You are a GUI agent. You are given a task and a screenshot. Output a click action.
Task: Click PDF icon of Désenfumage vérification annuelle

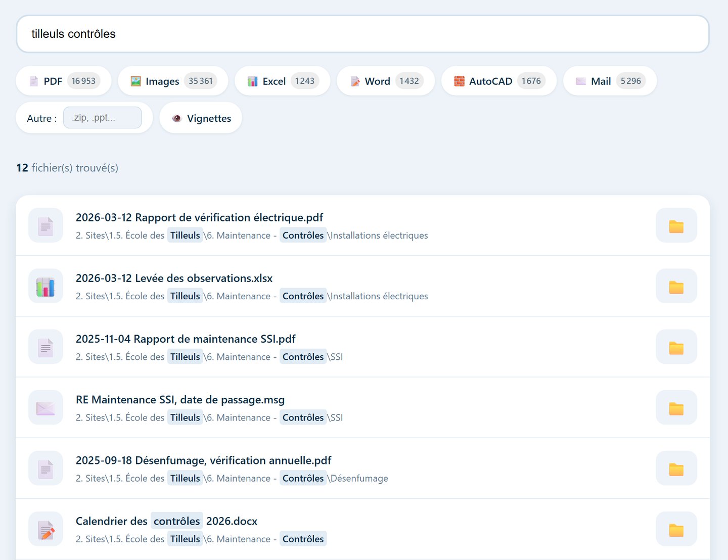(x=45, y=468)
